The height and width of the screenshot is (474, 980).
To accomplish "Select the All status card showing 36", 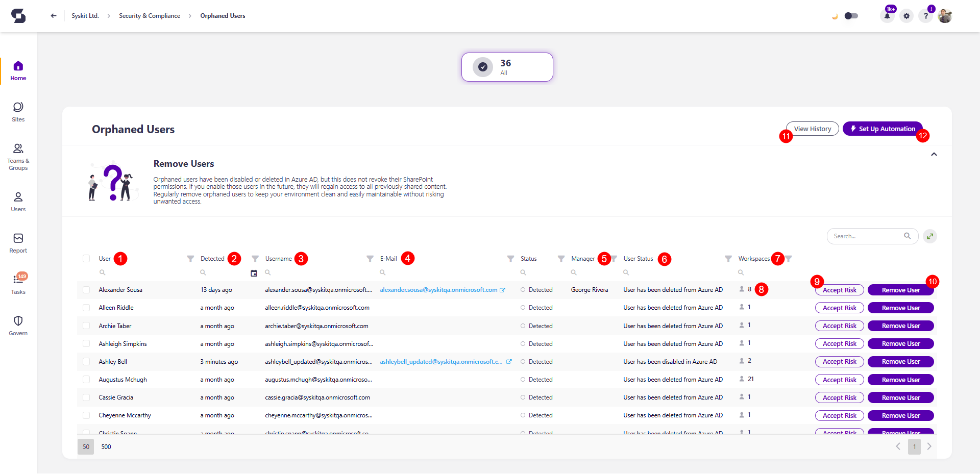I will coord(506,67).
